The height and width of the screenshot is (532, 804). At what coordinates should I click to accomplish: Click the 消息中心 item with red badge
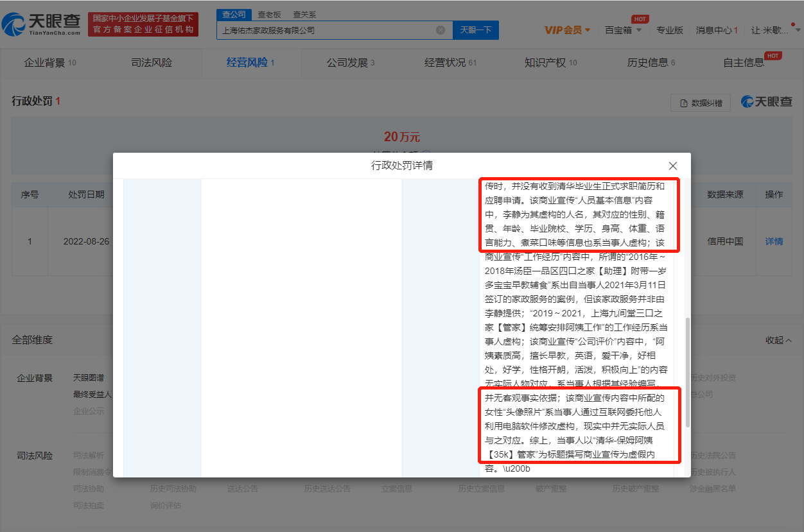(x=716, y=30)
